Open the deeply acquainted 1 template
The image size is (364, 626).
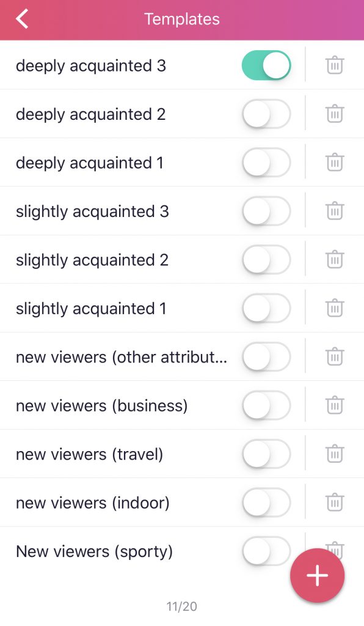coord(90,163)
